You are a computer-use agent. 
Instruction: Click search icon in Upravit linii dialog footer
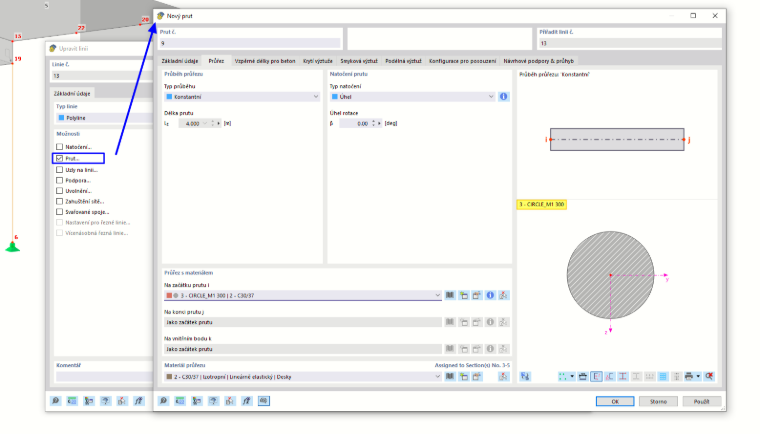(x=55, y=401)
